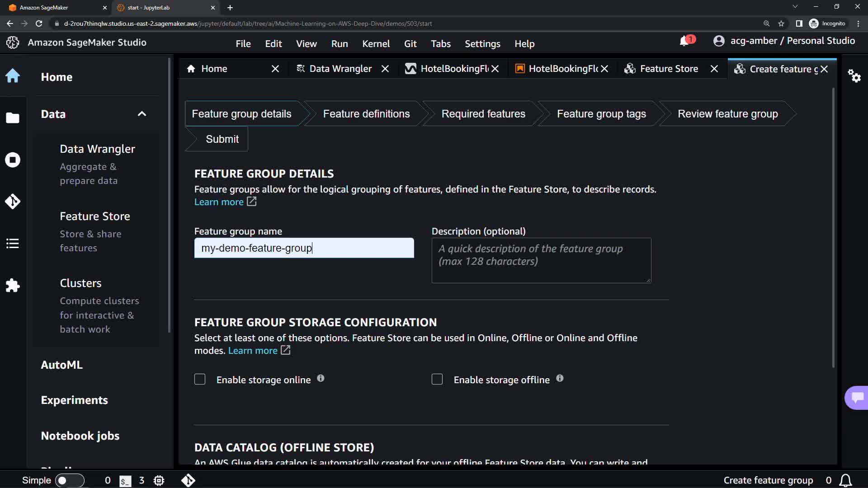The image size is (868, 488).
Task: Open running terminals and kernels icon
Action: 13,160
